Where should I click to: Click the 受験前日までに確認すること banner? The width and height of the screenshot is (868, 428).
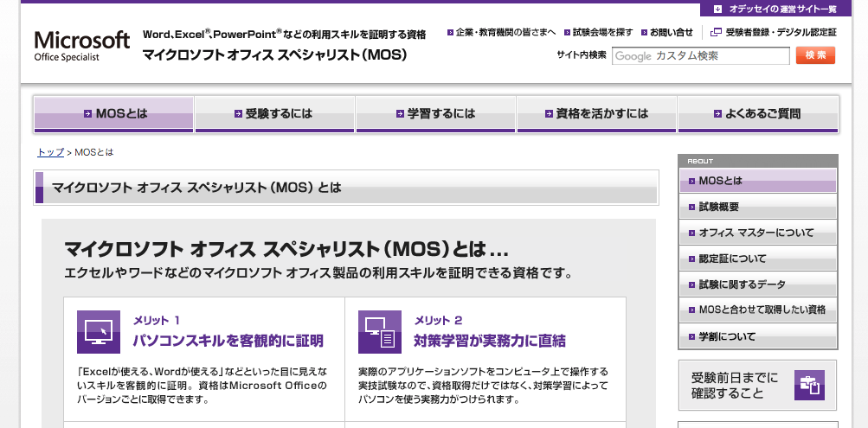pyautogui.click(x=758, y=386)
